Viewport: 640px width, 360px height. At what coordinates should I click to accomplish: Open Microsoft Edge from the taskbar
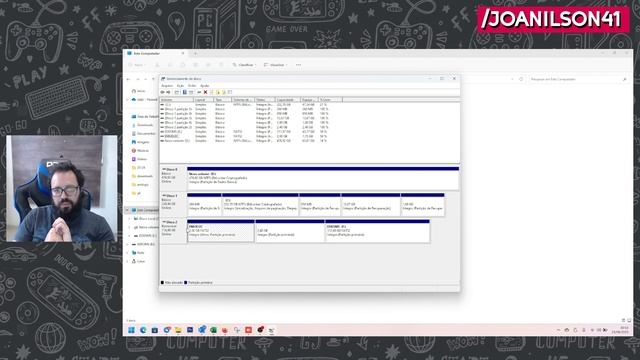(x=143, y=330)
